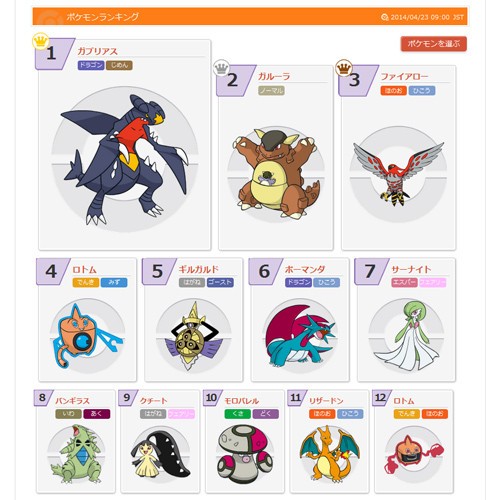The width and height of the screenshot is (500, 500).
Task: Select the Mawile image at rank 9
Action: tap(161, 454)
